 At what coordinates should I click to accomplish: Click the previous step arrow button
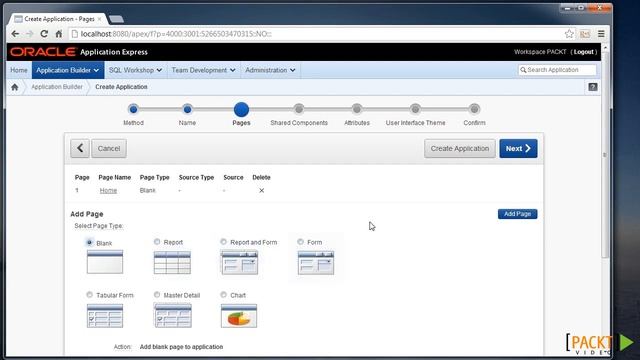tap(80, 148)
